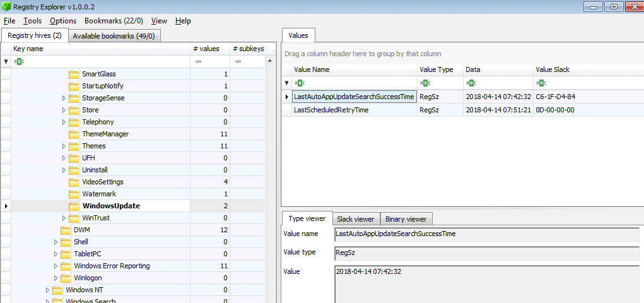Expand the TabletPC key
644x303 pixels.
[x=56, y=254]
